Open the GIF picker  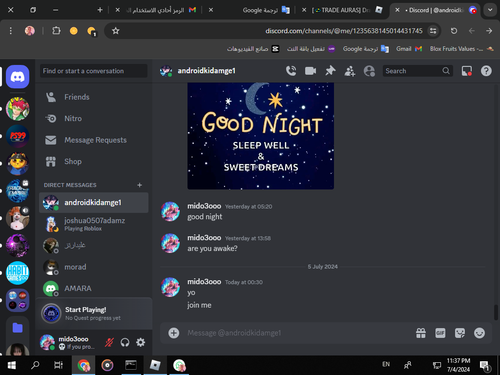click(440, 333)
